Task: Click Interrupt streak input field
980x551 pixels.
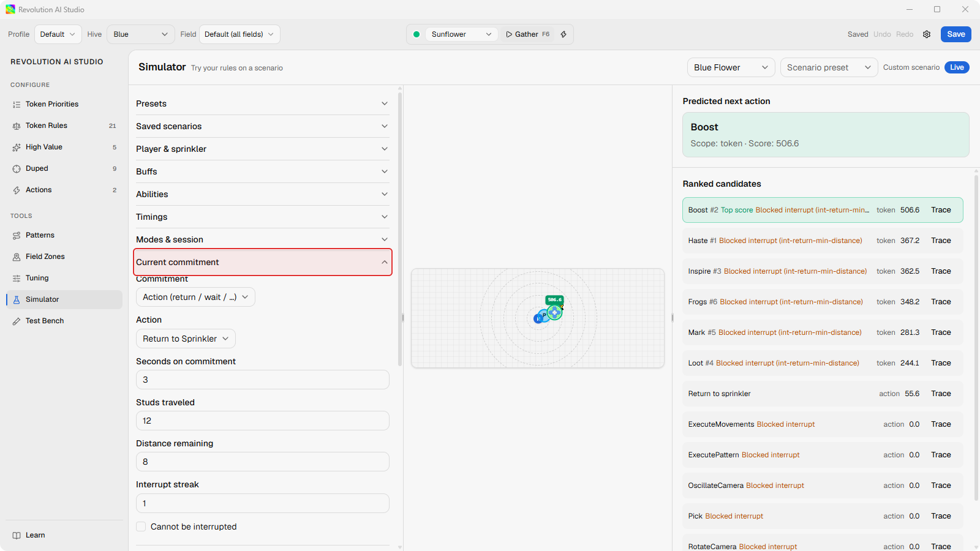Action: click(262, 503)
